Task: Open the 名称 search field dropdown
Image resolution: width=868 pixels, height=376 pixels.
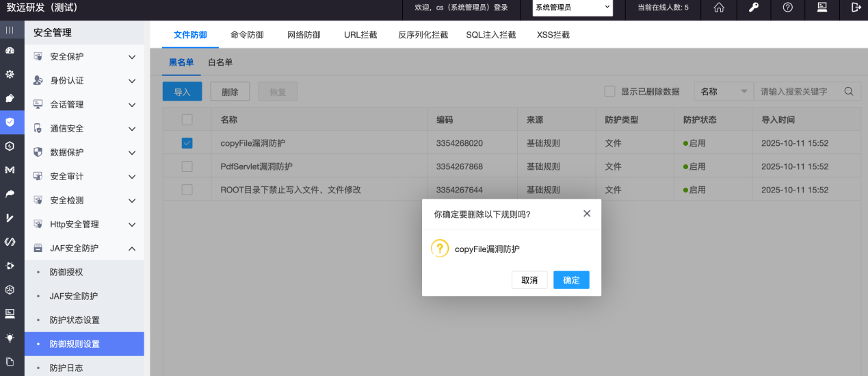Action: 723,92
